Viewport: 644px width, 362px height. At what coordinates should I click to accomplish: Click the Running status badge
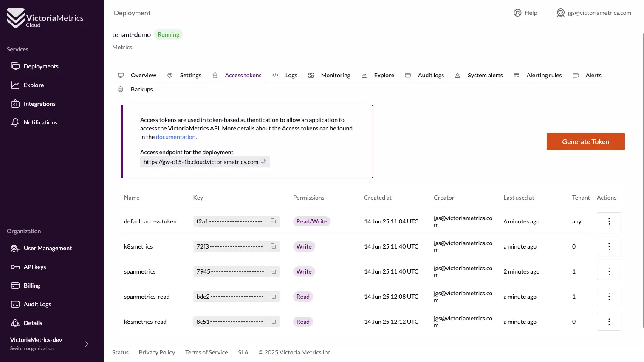(x=169, y=34)
